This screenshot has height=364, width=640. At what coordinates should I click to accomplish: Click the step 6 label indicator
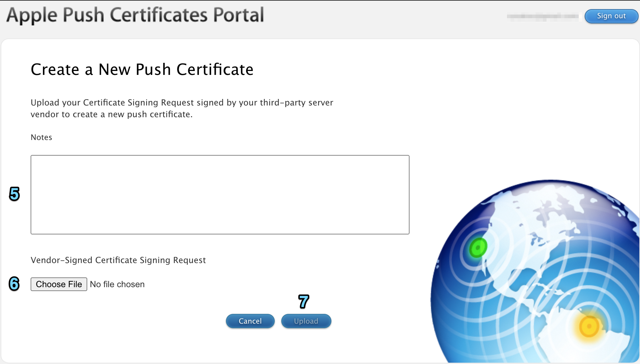[x=14, y=284]
